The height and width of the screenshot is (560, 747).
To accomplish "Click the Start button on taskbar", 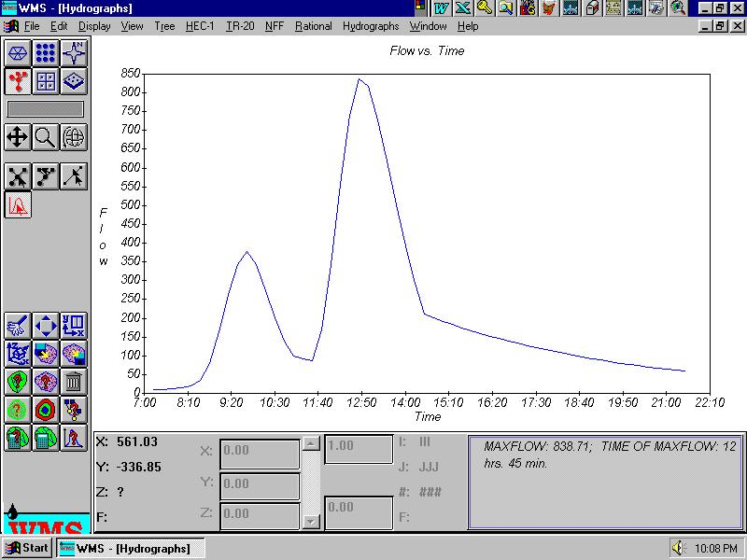I will [x=27, y=548].
